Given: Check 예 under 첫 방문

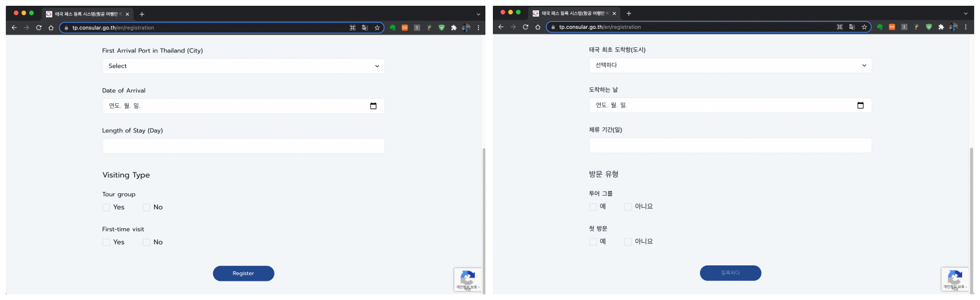Looking at the screenshot, I should pos(593,242).
